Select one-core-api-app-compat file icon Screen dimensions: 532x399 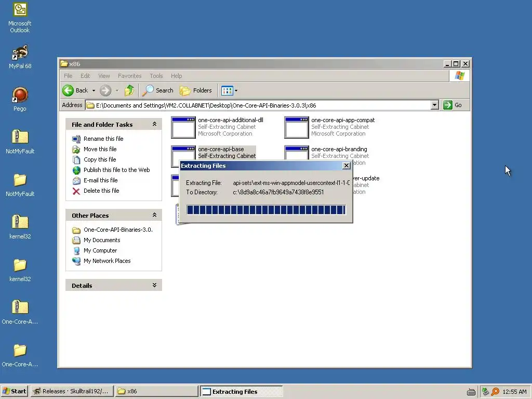[297, 127]
